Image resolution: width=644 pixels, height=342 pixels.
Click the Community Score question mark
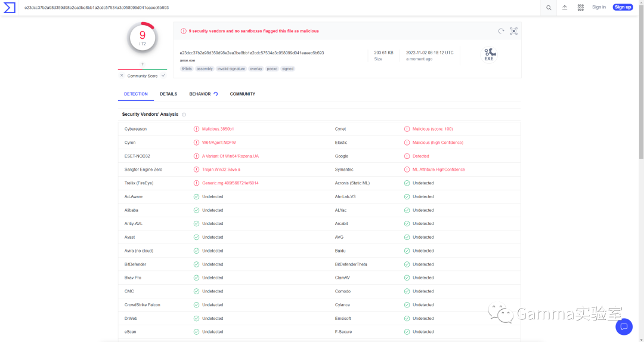(x=143, y=64)
